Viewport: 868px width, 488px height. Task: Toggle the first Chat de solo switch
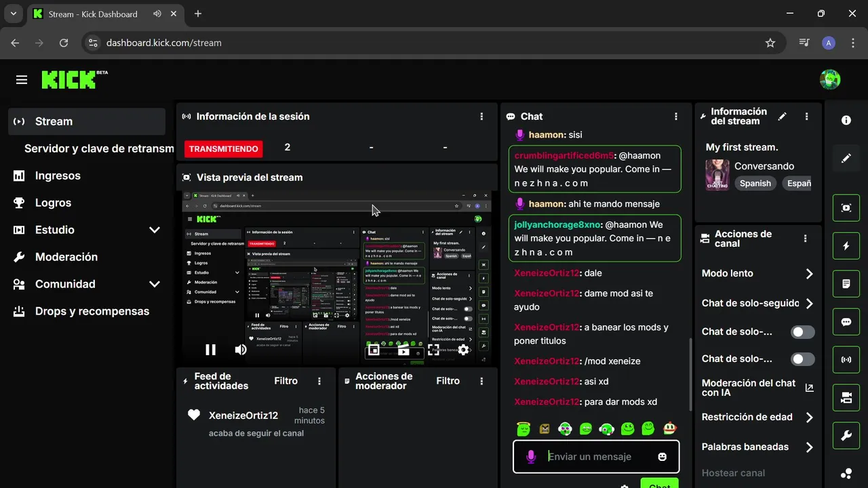click(x=803, y=332)
